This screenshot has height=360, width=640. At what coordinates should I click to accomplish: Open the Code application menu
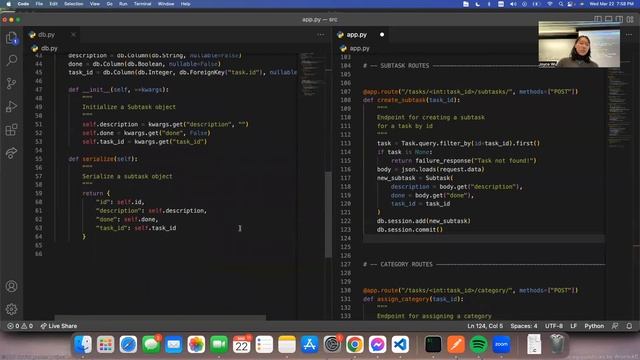click(x=23, y=4)
